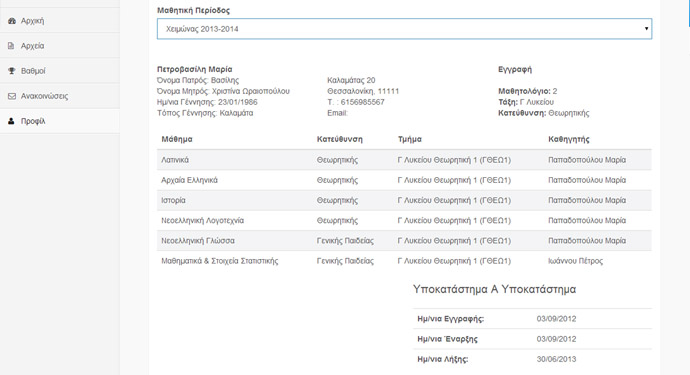Click the Εγγραφή heading
This screenshot has width=690, height=375.
pyautogui.click(x=515, y=69)
